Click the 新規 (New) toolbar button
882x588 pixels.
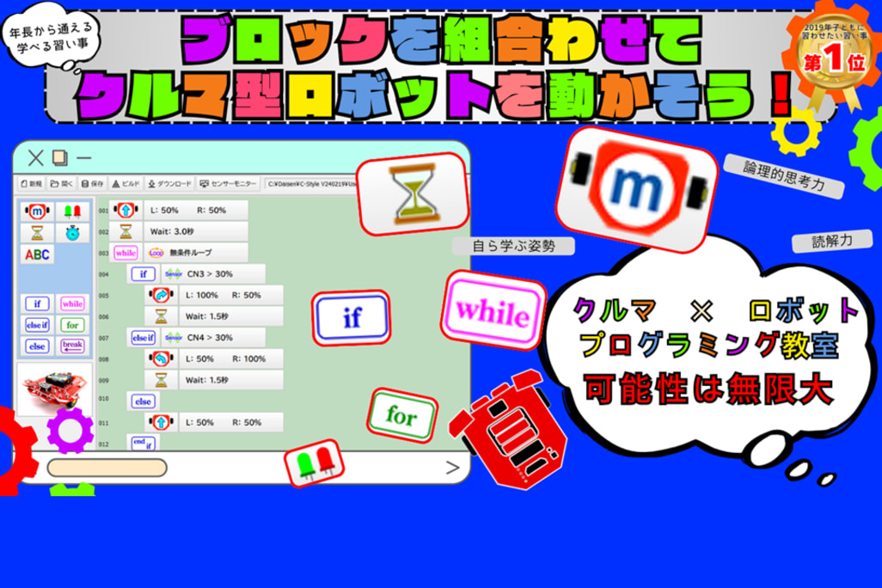tap(31, 184)
